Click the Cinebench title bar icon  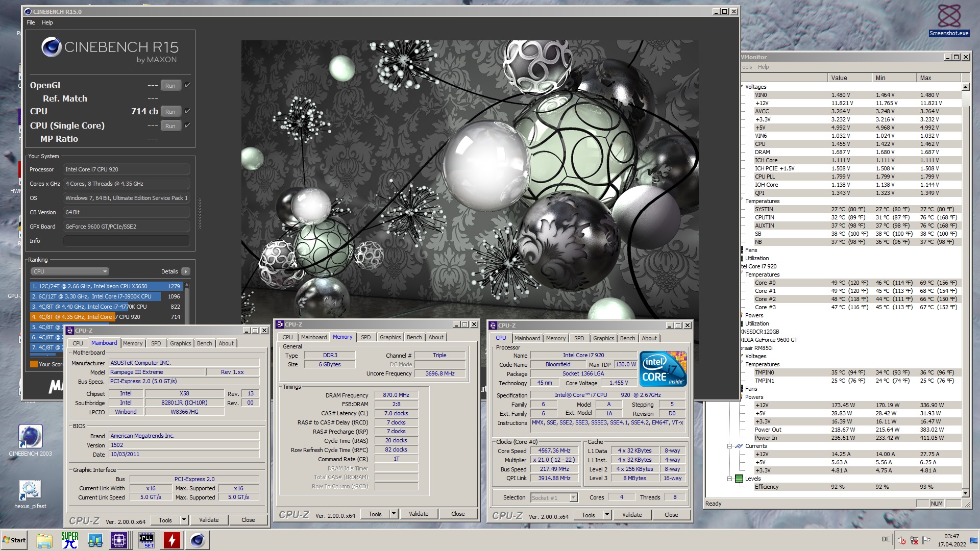[28, 11]
